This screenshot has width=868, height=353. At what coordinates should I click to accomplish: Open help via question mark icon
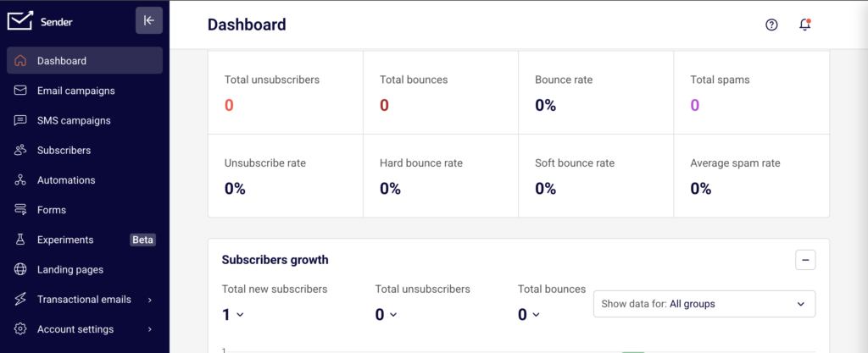[771, 25]
